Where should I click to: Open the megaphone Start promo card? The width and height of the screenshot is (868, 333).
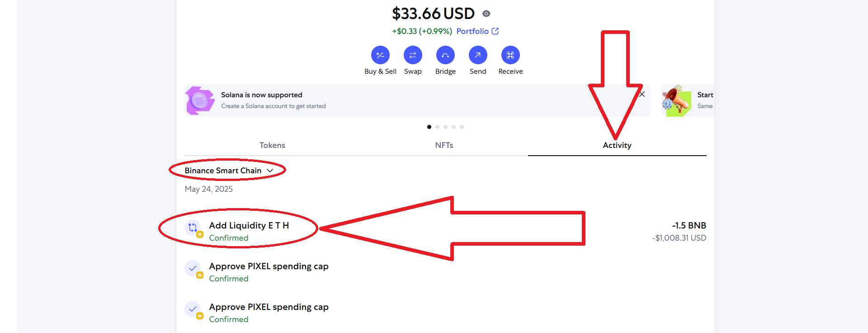[x=688, y=100]
